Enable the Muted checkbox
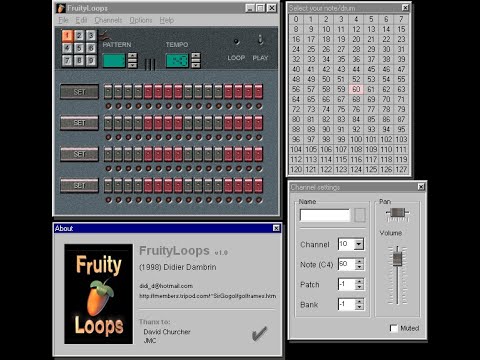The height and width of the screenshot is (360, 480). (x=394, y=328)
